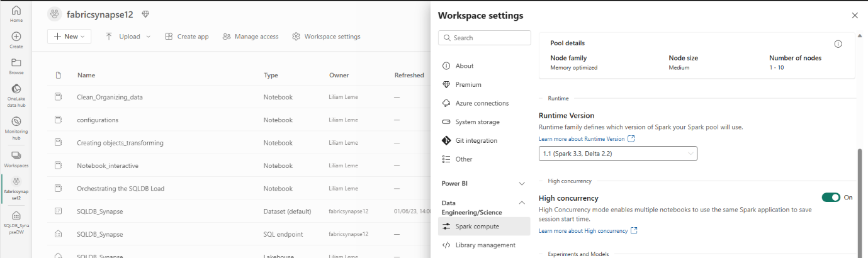Open Orchestrating the SQLDB Load notebook
This screenshot has height=258, width=868.
(120, 188)
